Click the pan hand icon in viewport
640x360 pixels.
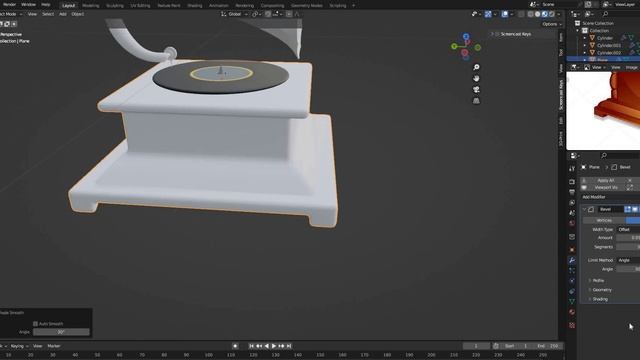coord(476,78)
